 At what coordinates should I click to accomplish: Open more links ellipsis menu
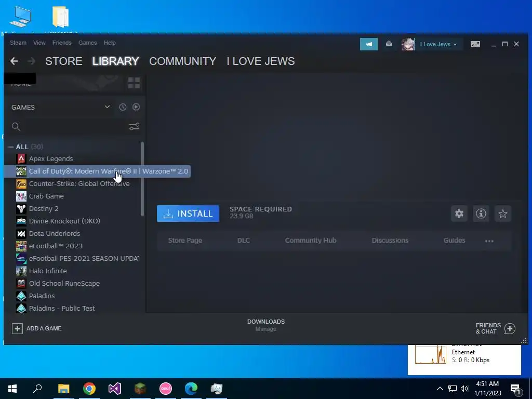point(489,241)
